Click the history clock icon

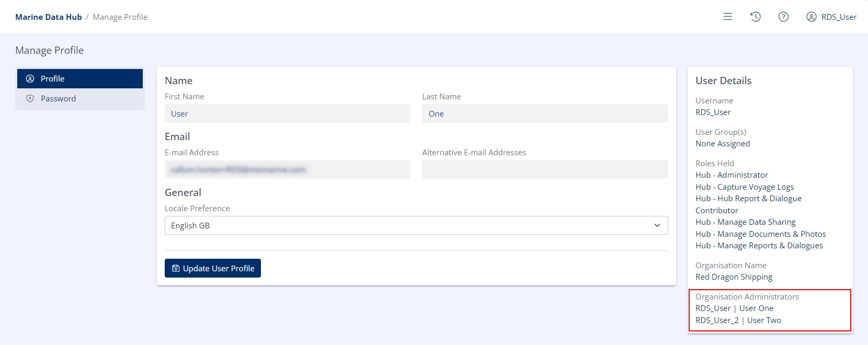pos(755,17)
